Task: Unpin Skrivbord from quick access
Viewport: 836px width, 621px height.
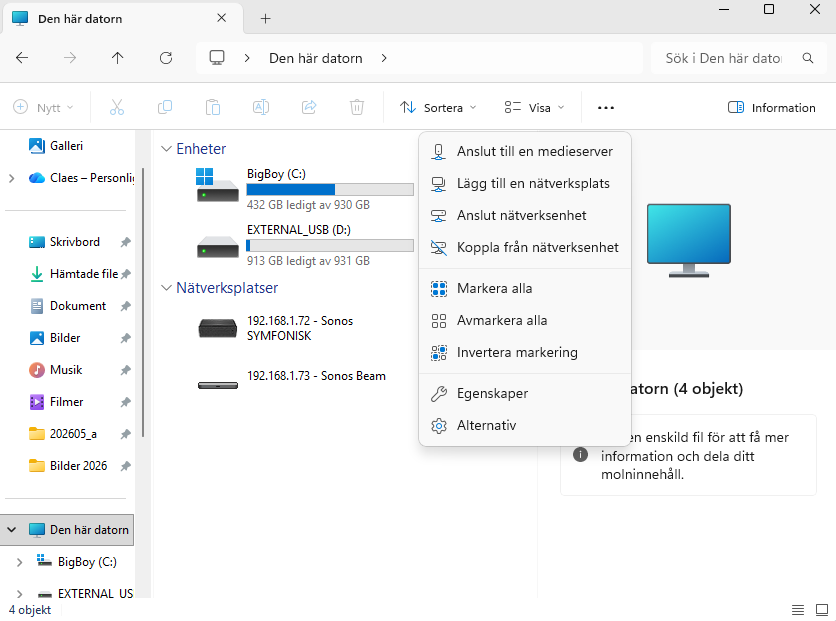Action: 126,242
